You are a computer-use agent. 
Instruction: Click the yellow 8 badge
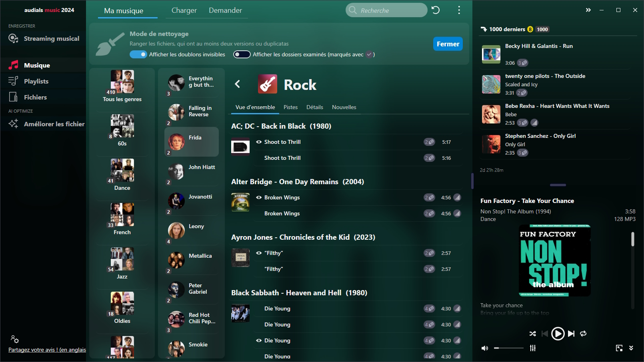coord(530,29)
